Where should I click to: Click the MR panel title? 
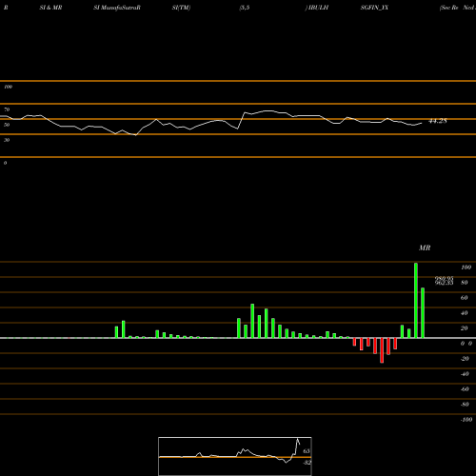pyautogui.click(x=425, y=248)
